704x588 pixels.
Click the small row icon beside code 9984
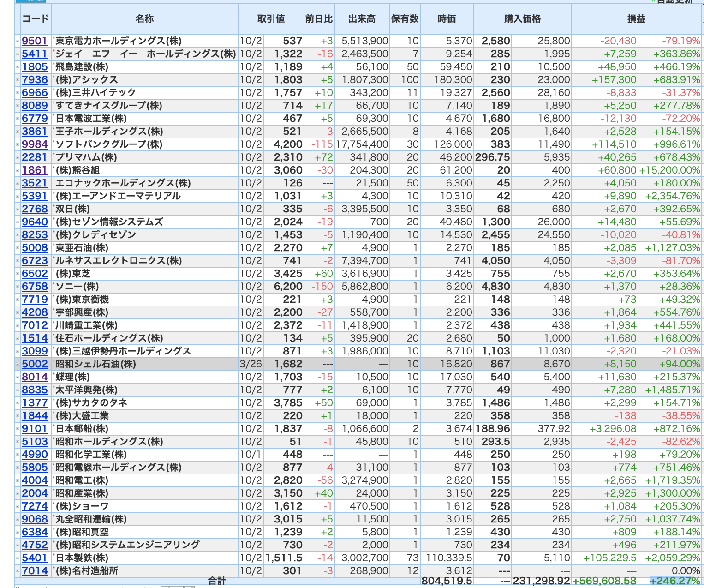[x=18, y=144]
